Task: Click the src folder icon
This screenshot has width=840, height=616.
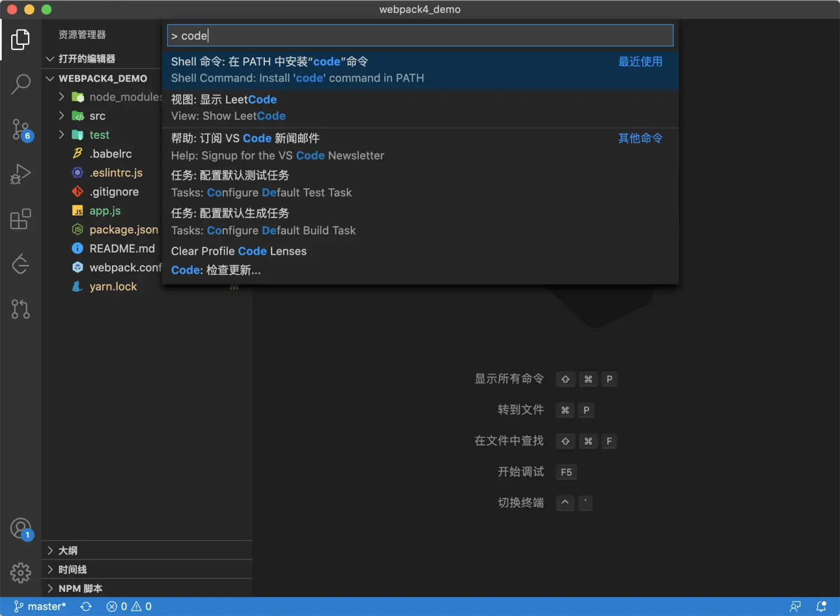Action: [78, 116]
